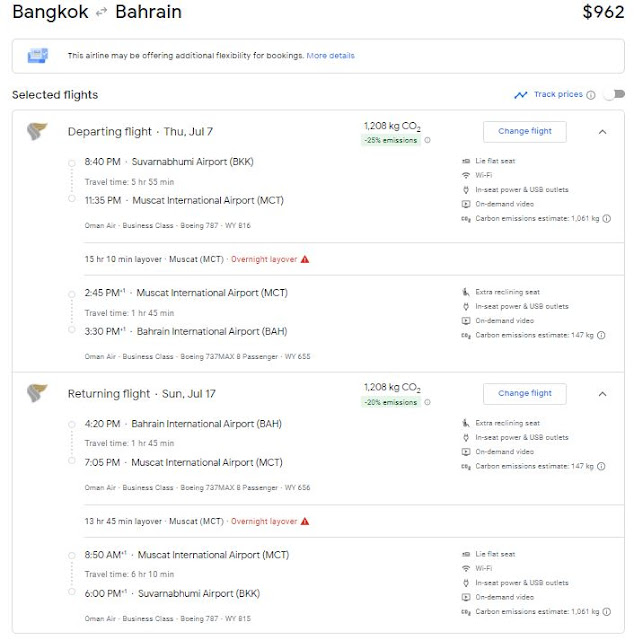Click departing flight emissions info icon
634x640 pixels.
428,140
